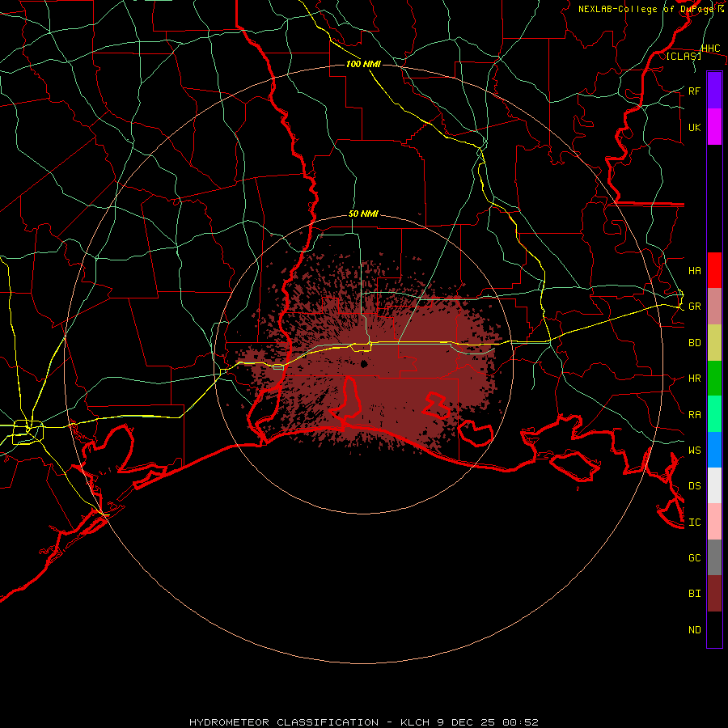The width and height of the screenshot is (728, 728).
Task: Click the HA red legend swatch
Action: pyautogui.click(x=714, y=270)
